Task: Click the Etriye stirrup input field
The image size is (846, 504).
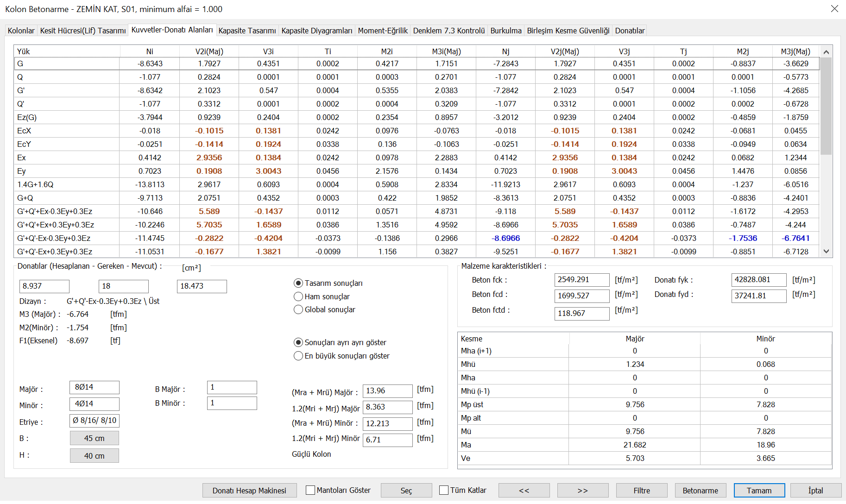Action: click(x=95, y=421)
